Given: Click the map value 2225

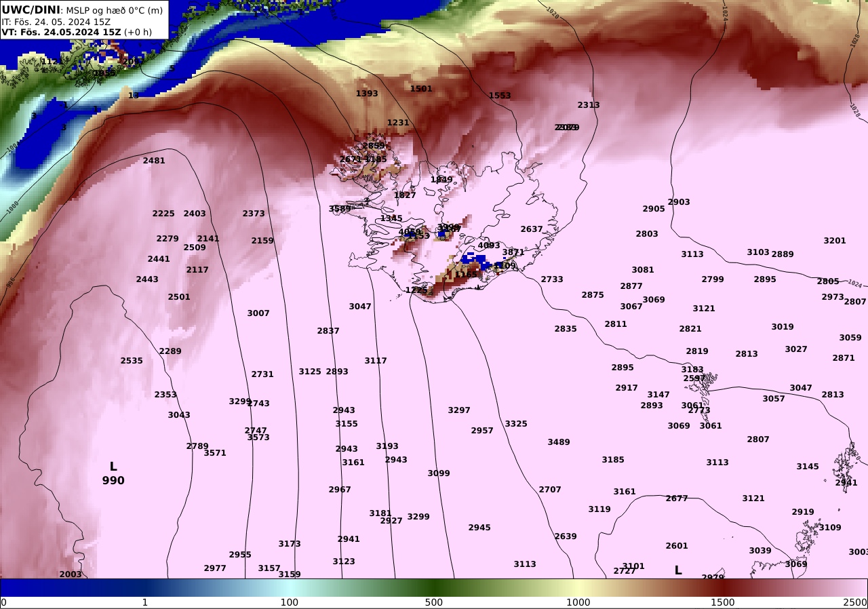Looking at the screenshot, I should tap(163, 214).
